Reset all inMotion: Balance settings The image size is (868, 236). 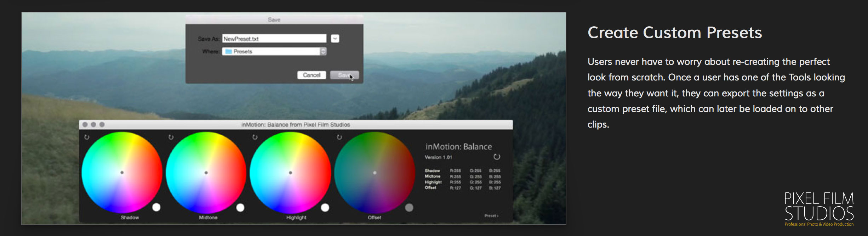(497, 157)
